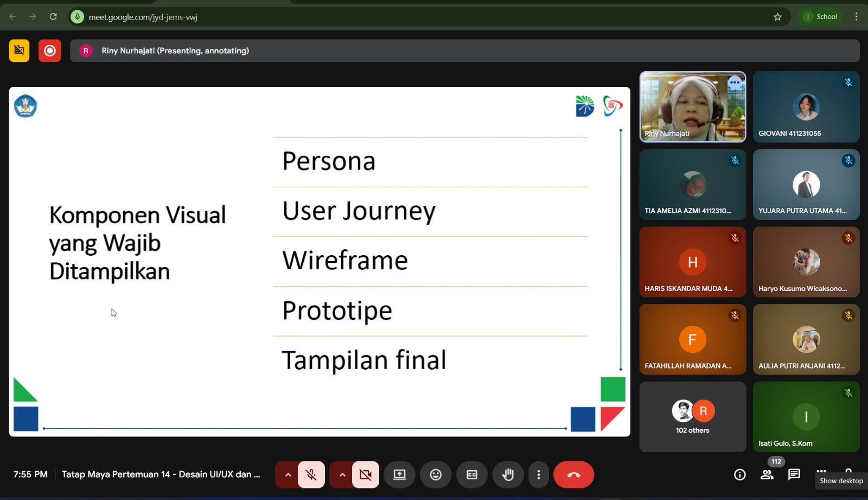
Task: Open the Chrome three-dot browser menu
Action: (857, 17)
